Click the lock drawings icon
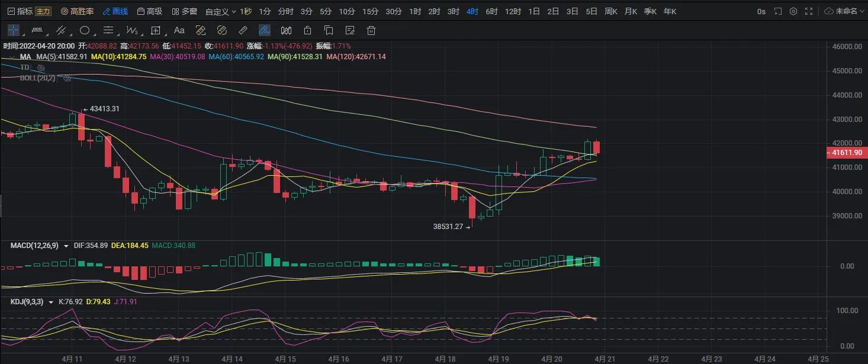This screenshot has width=868, height=364. click(307, 30)
